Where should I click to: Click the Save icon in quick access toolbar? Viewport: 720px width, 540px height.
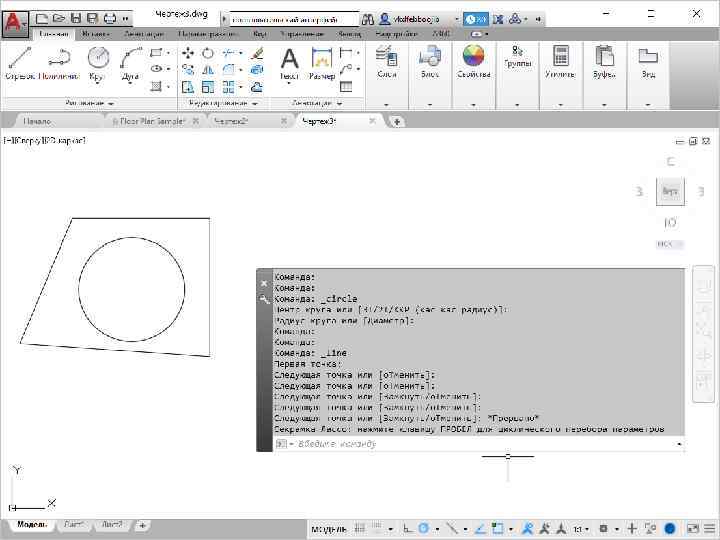76,18
